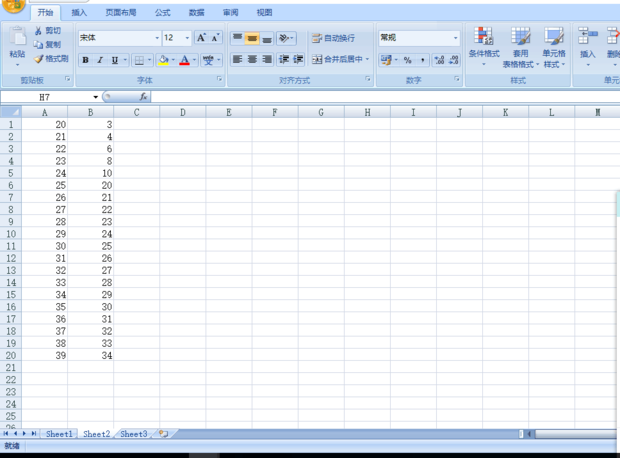Switch to the 插入 ribbon tab
This screenshot has height=458, width=620.
point(79,13)
